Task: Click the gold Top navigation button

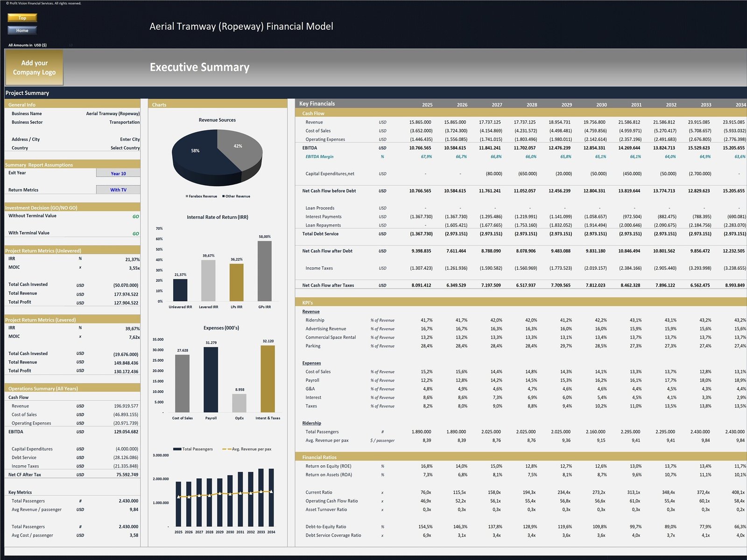Action: [x=21, y=18]
